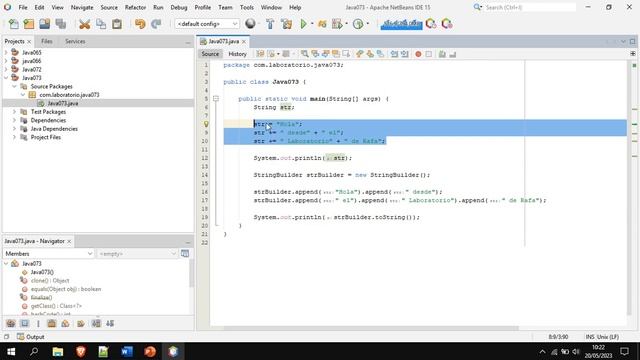Open the Refactor menu
Image resolution: width=640 pixels, height=360 pixels.
(136, 7)
